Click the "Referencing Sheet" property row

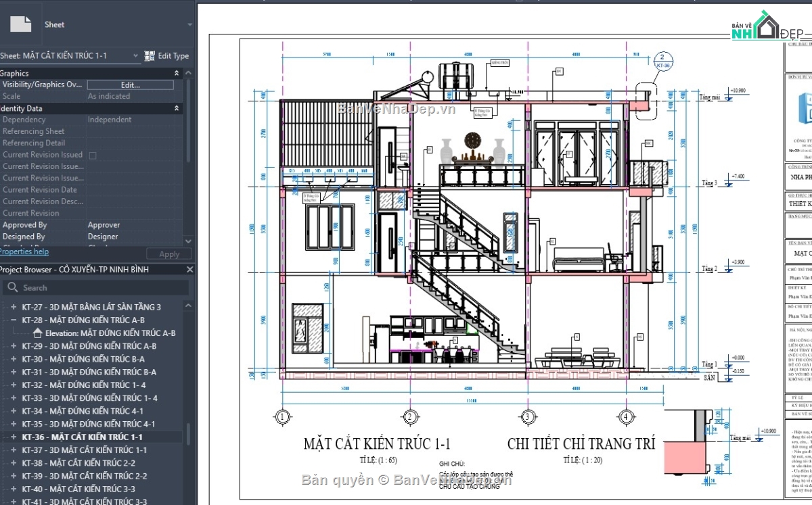91,131
